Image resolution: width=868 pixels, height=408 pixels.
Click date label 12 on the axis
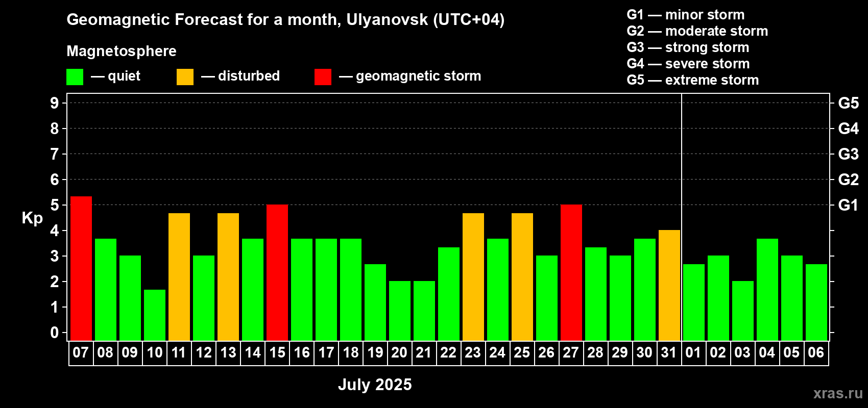coord(203,352)
